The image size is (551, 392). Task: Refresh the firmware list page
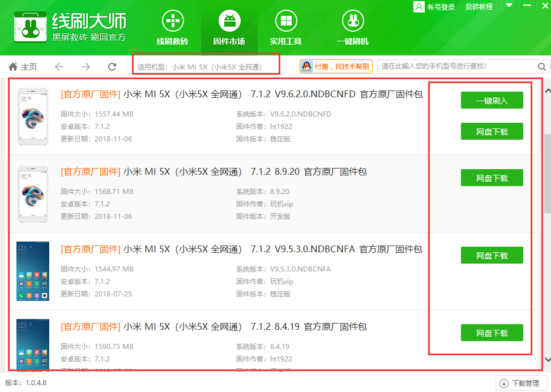(x=112, y=67)
